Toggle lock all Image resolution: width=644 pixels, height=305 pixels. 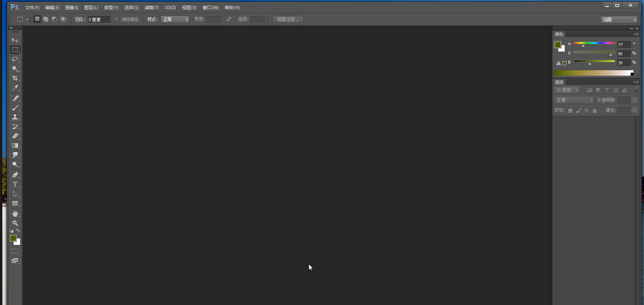click(x=594, y=111)
